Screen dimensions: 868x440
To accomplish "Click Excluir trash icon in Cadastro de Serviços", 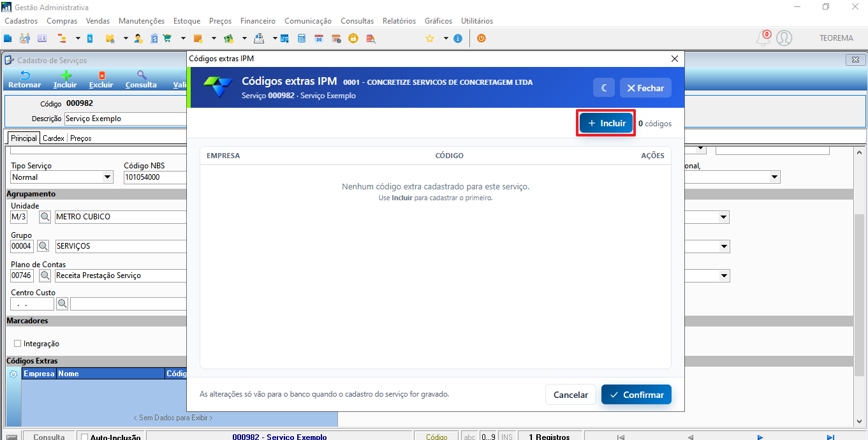I will [x=101, y=80].
